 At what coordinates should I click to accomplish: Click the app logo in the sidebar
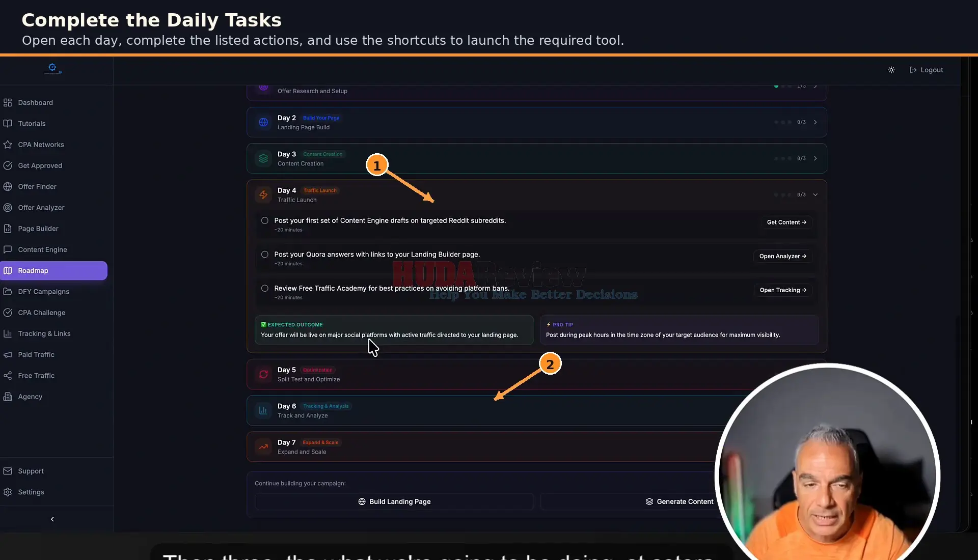click(x=52, y=68)
